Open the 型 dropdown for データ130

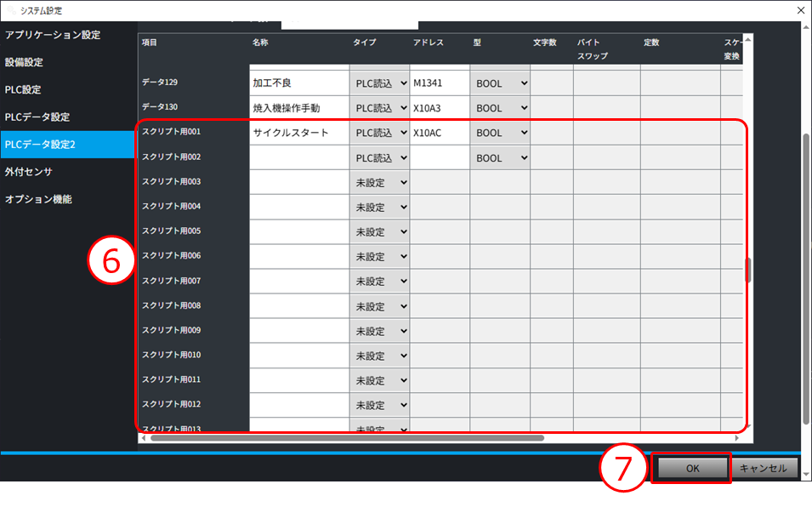pos(501,108)
